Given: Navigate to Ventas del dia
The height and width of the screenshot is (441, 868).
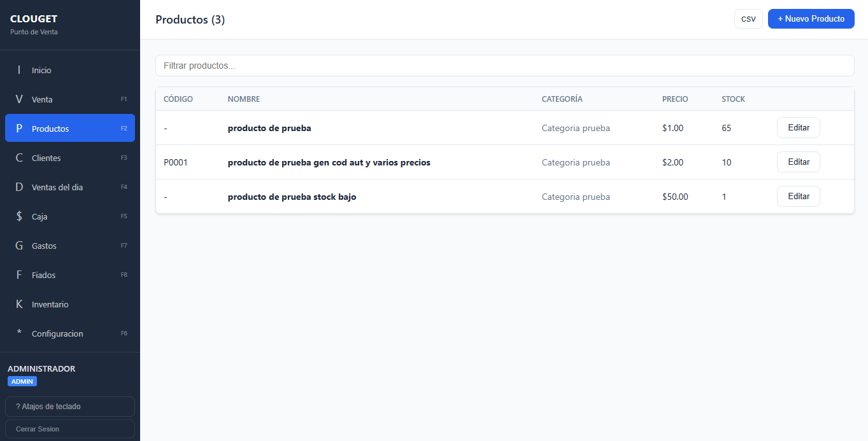Looking at the screenshot, I should (x=57, y=187).
